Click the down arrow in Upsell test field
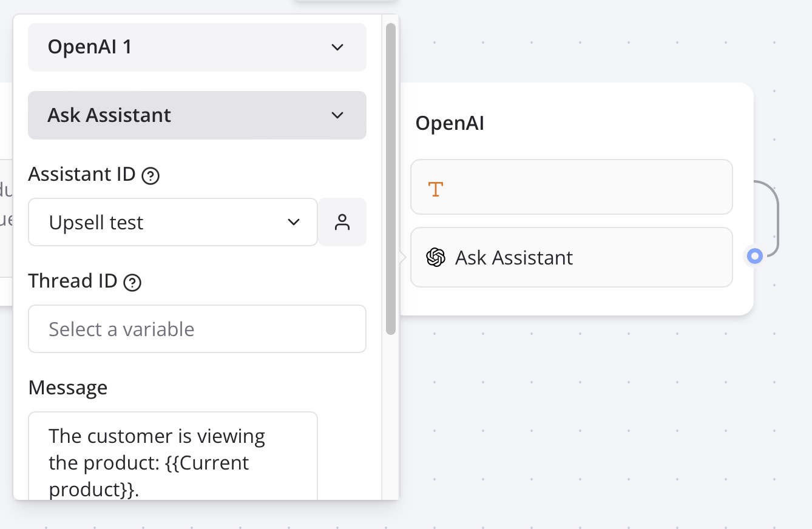 [x=294, y=222]
